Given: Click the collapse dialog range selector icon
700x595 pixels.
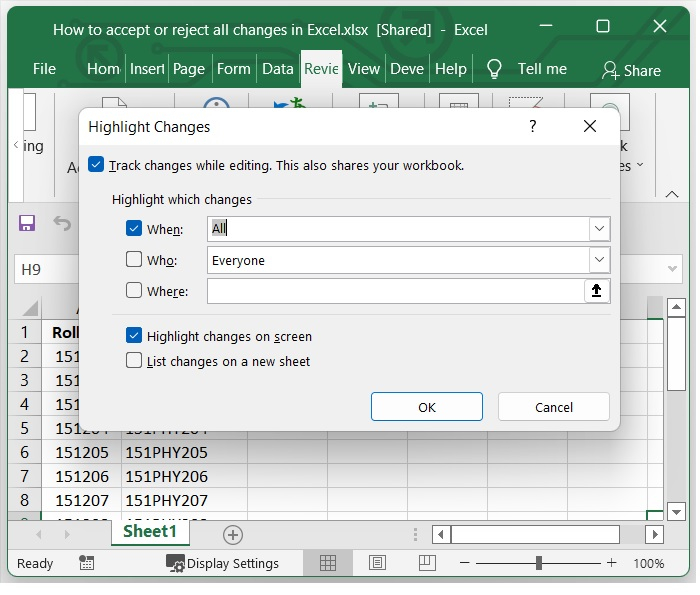Looking at the screenshot, I should [597, 291].
